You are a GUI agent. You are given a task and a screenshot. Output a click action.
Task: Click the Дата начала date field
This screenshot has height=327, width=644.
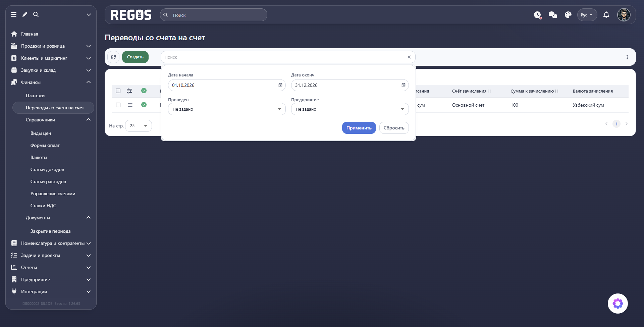[x=227, y=85]
